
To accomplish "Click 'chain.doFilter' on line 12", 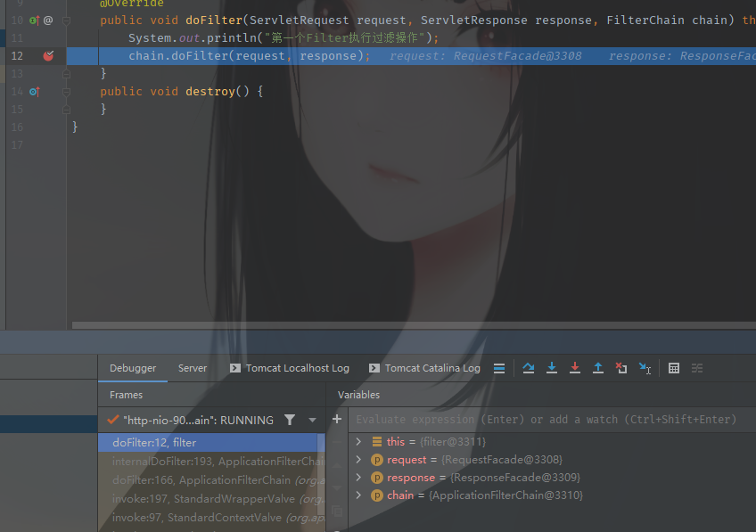I will [178, 56].
